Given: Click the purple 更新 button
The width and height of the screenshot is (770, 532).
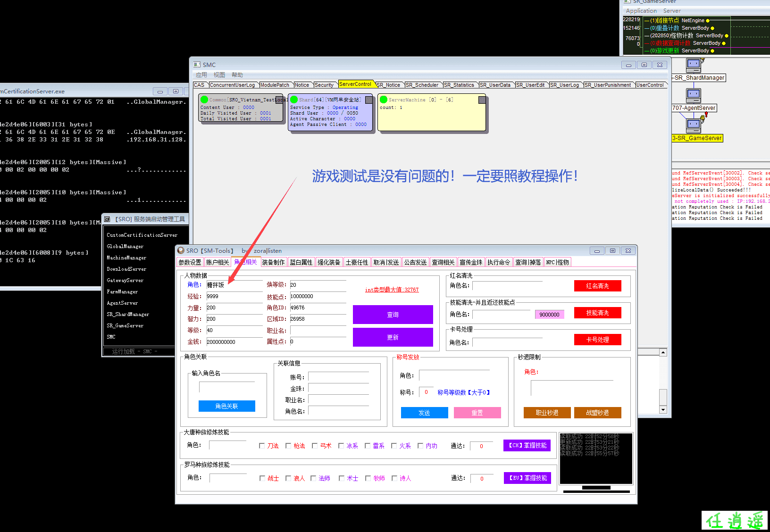Looking at the screenshot, I should point(393,337).
